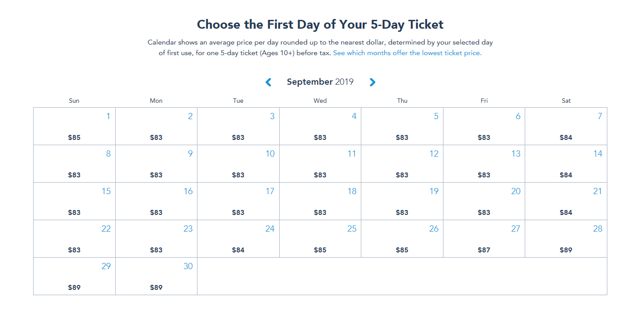Viewport: 644px width, 315px height.
Task: Select Sunday September 22 date cell
Action: coord(74,239)
